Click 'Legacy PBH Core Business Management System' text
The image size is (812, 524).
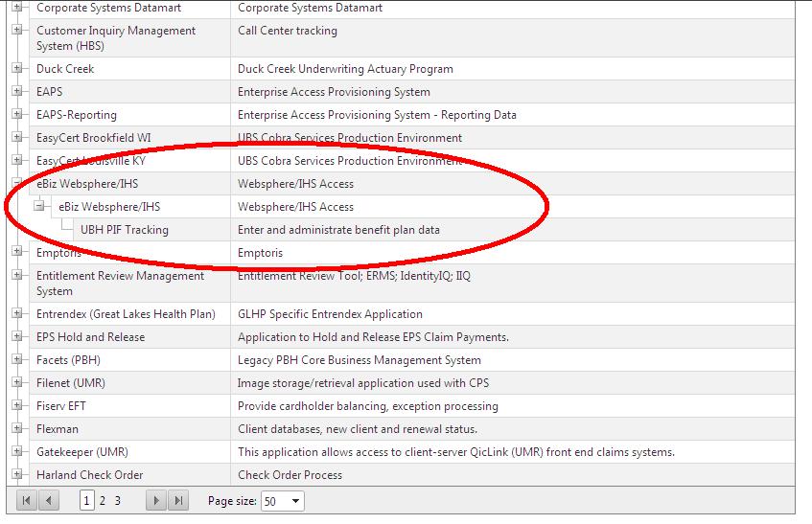coord(360,360)
